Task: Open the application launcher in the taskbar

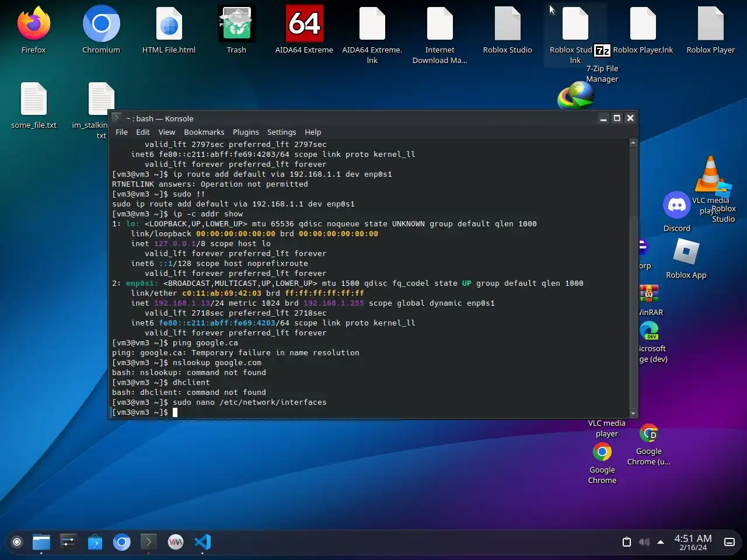Action: pos(17,542)
